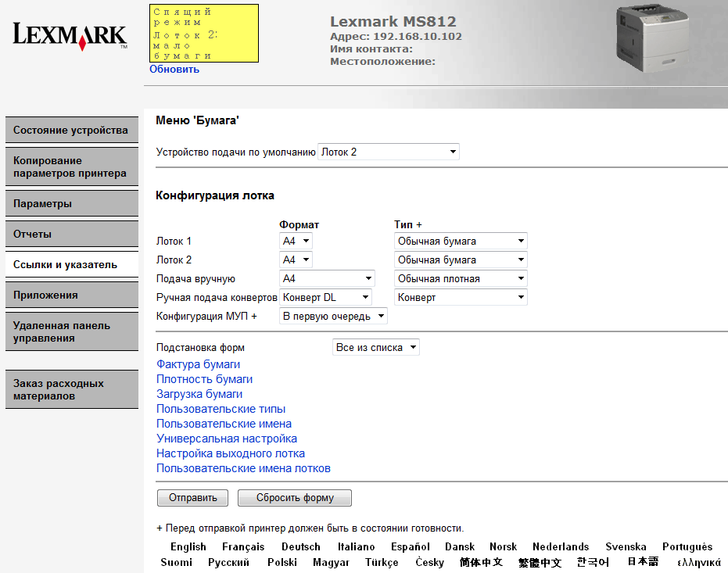
Task: Open the Приложения menu item
Action: pyautogui.click(x=72, y=295)
